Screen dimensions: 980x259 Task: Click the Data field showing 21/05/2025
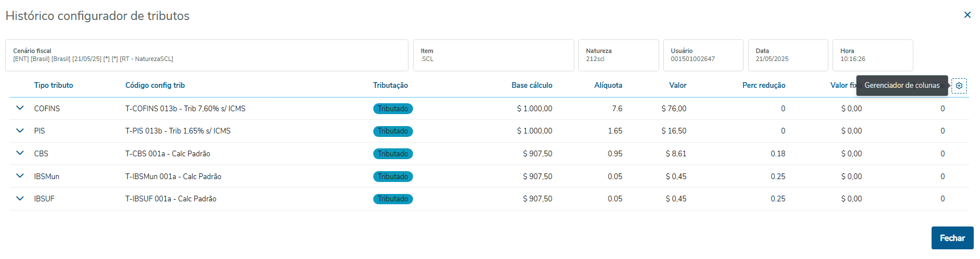coord(787,55)
